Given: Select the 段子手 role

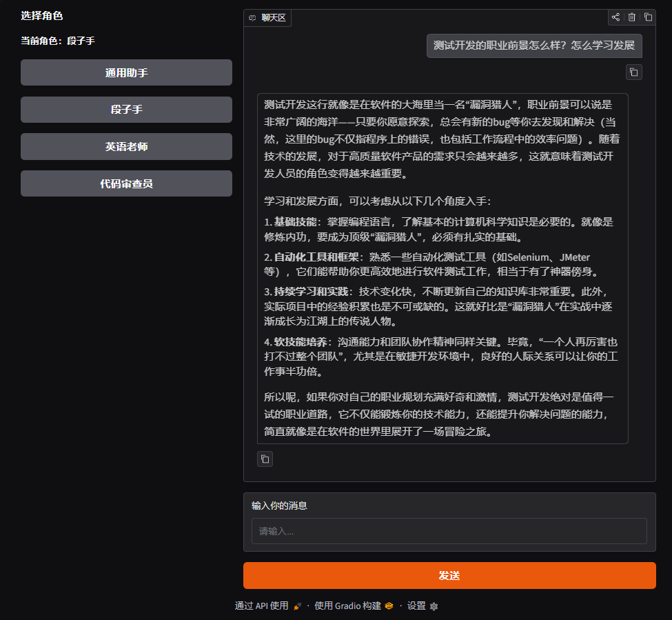Looking at the screenshot, I should 126,110.
